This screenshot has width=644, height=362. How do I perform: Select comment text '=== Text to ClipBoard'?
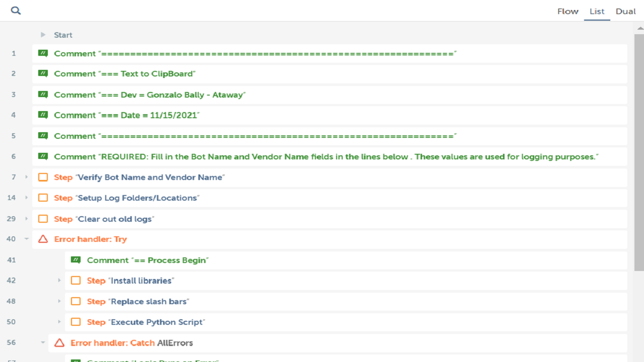click(147, 74)
